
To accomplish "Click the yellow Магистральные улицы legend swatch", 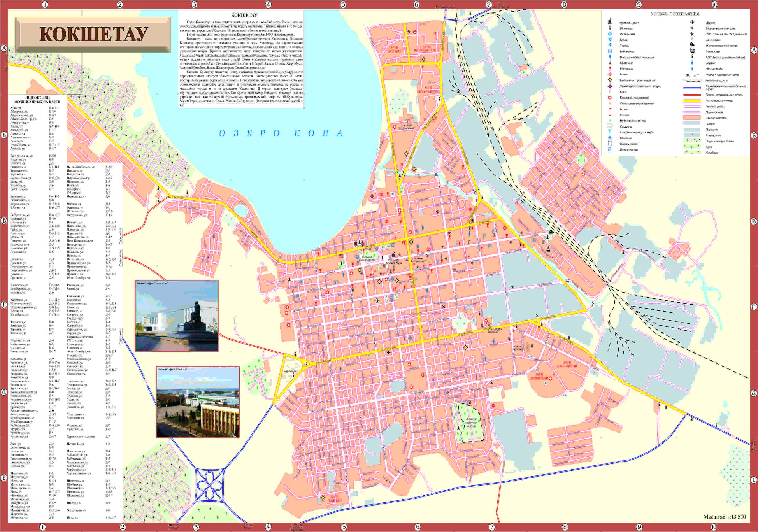I will coord(692,101).
